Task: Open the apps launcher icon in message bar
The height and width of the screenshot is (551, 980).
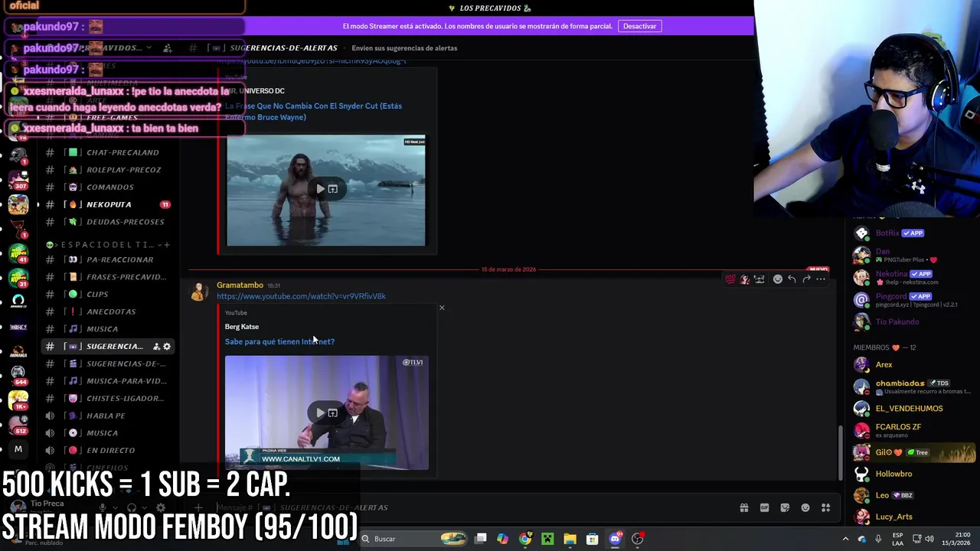Action: (826, 507)
